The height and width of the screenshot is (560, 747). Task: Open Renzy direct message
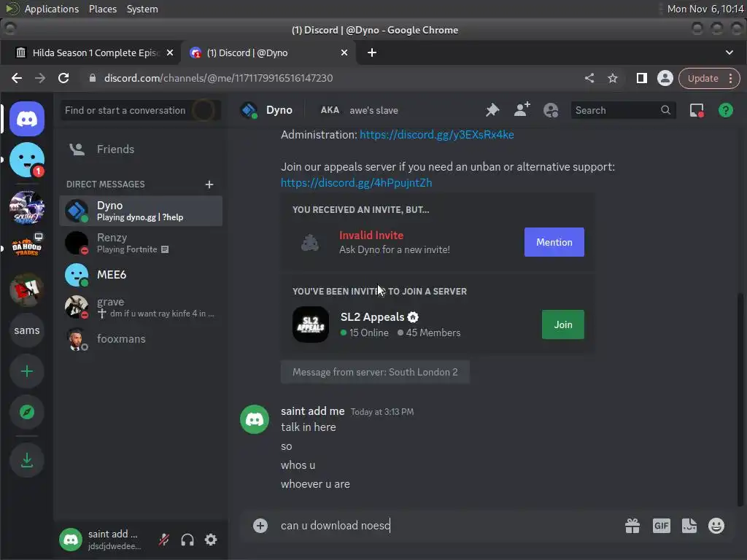coord(141,243)
